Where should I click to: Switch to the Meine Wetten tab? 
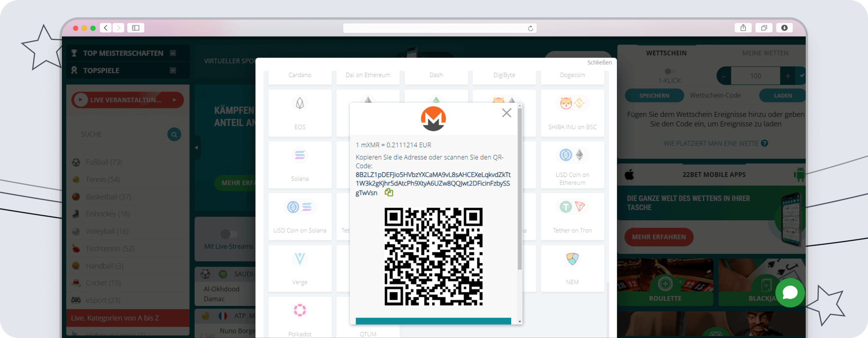tap(765, 53)
